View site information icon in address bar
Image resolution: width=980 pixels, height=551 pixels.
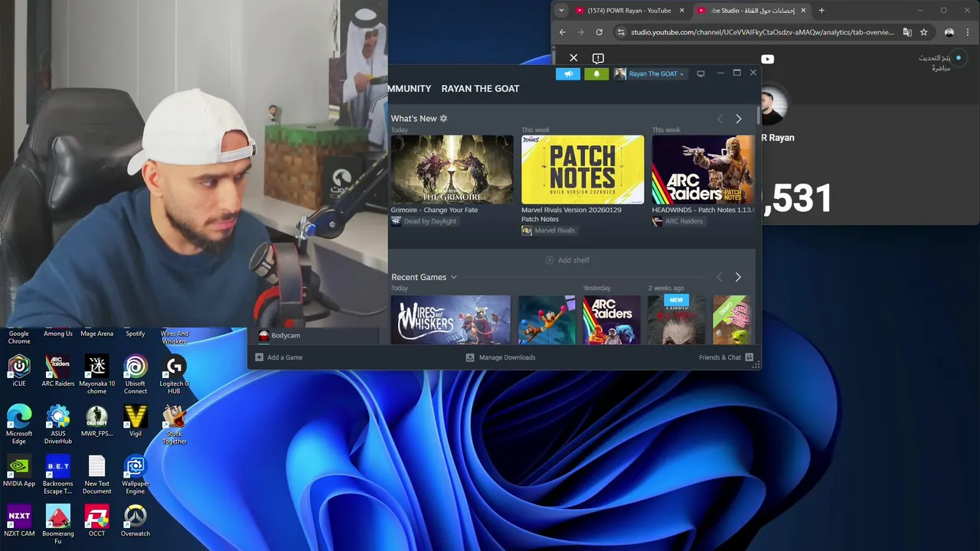pos(621,32)
